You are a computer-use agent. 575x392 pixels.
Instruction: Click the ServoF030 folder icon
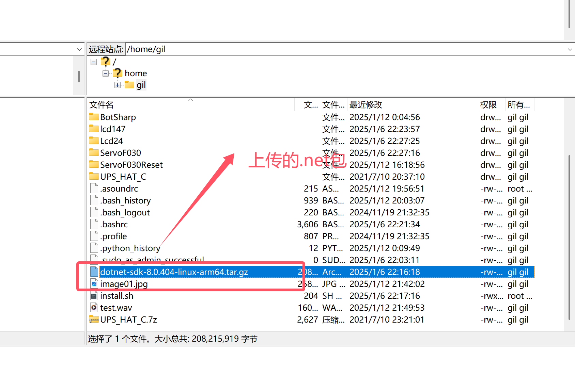[94, 152]
